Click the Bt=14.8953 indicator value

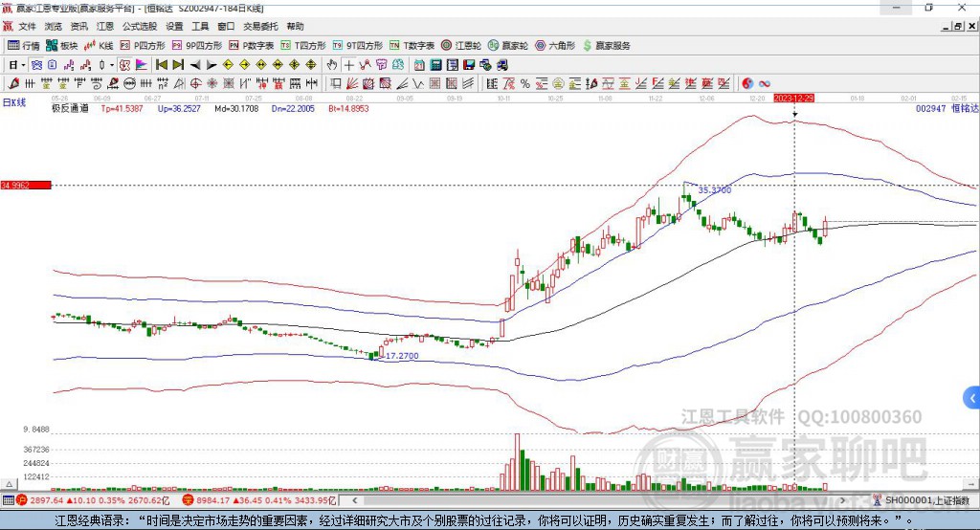[x=348, y=109]
